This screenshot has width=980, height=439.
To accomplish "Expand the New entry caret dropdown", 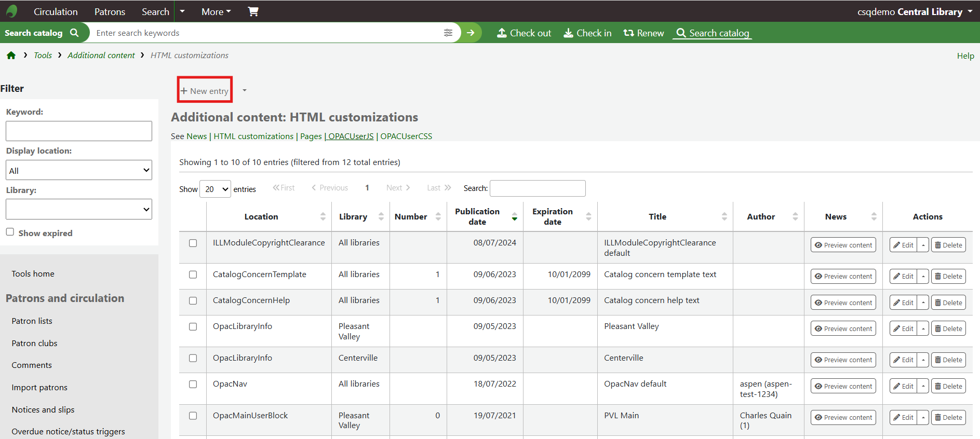I will click(x=245, y=91).
